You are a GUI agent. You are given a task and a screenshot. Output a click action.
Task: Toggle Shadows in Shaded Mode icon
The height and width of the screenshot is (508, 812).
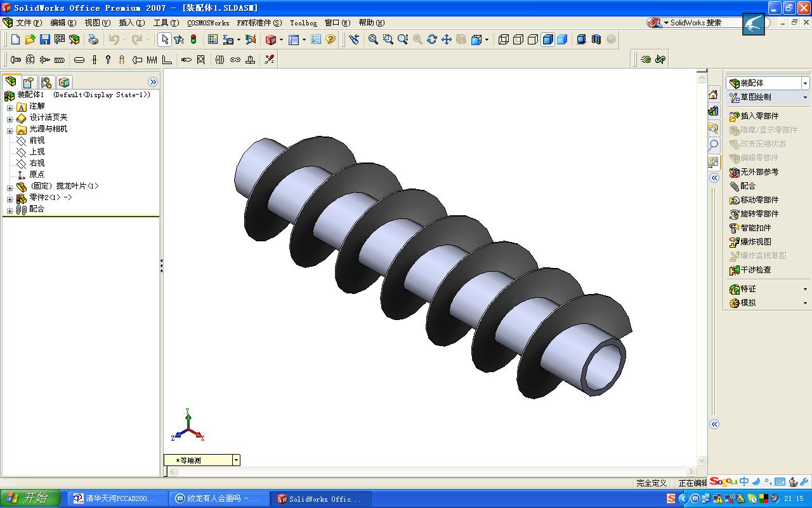[581, 39]
